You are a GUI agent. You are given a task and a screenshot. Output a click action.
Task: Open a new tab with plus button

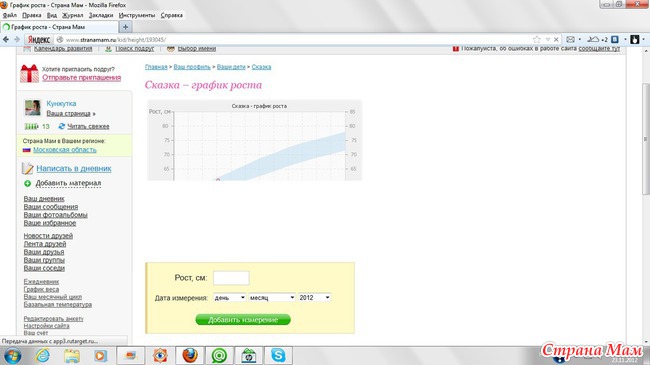tap(125, 27)
